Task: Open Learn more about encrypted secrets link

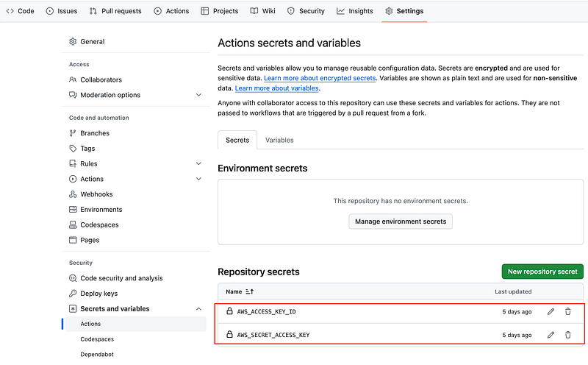Action: coord(320,78)
